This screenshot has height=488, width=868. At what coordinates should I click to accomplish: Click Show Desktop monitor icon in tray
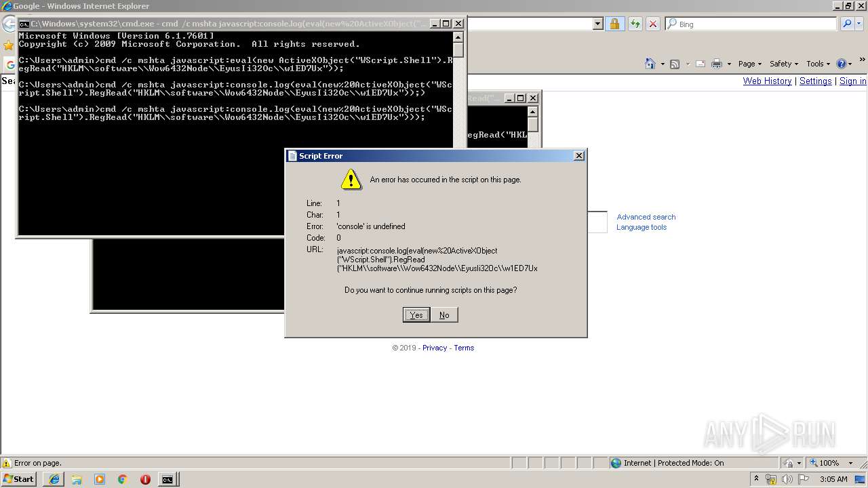861,479
